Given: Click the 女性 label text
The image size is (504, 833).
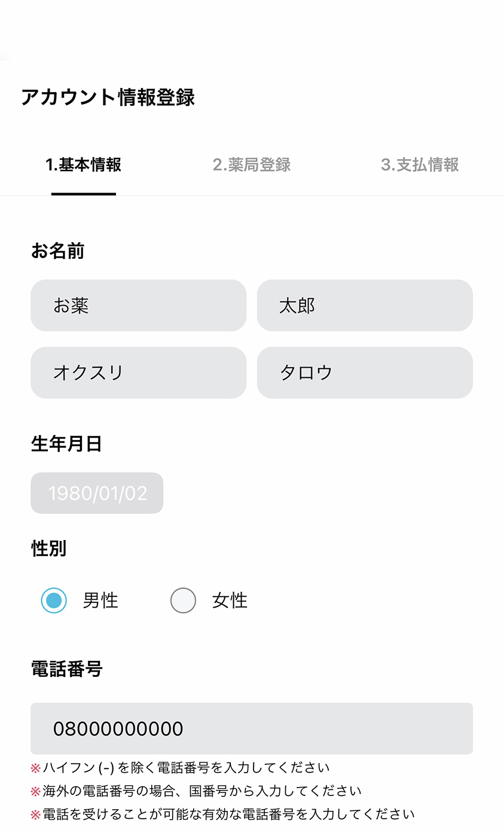Looking at the screenshot, I should pos(230,600).
